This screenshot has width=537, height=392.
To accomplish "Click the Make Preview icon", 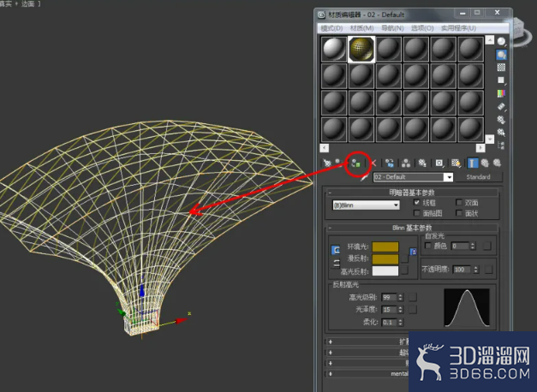I will [x=501, y=106].
